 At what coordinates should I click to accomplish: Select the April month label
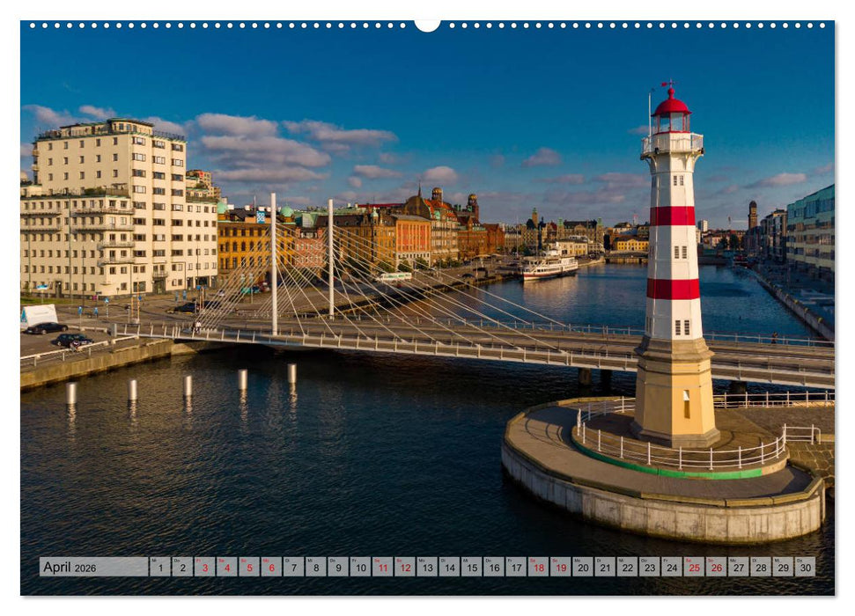tap(59, 568)
